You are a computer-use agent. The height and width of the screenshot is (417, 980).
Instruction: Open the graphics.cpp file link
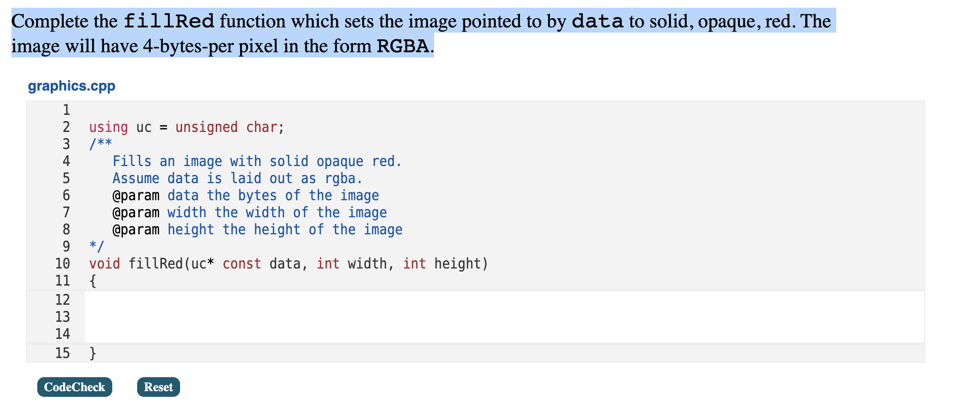pyautogui.click(x=71, y=86)
